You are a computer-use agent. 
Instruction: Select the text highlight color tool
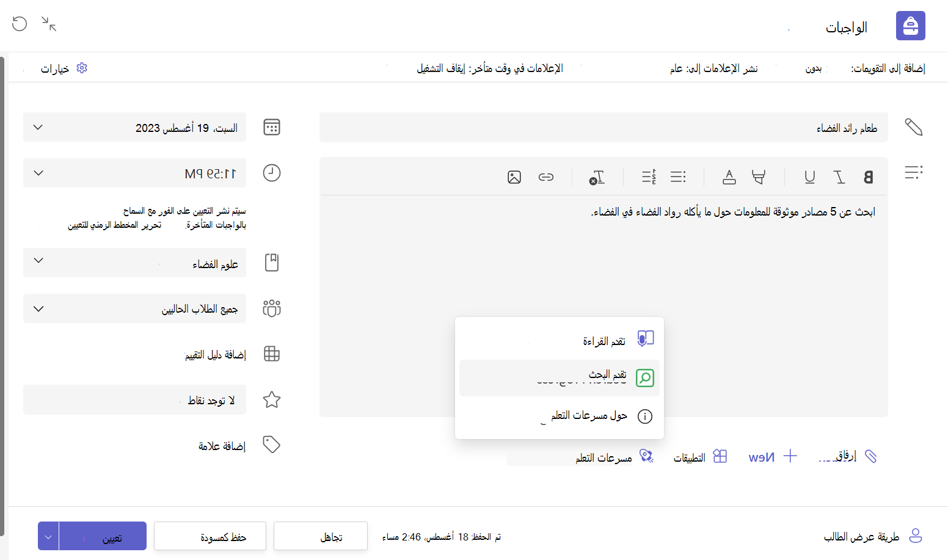tap(759, 177)
